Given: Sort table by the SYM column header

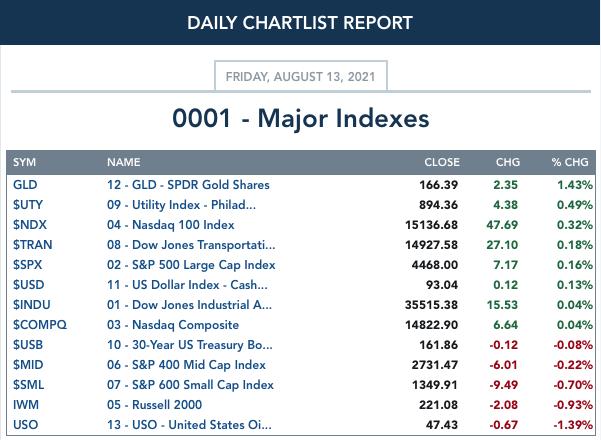Looking at the screenshot, I should (x=25, y=162).
